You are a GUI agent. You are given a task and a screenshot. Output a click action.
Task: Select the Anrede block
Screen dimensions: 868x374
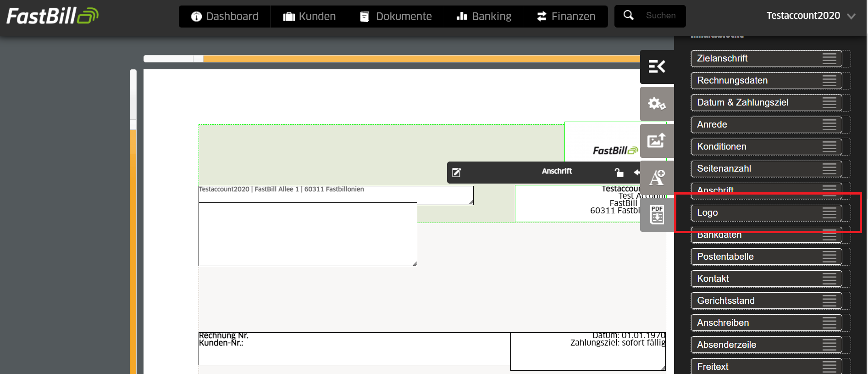click(x=766, y=124)
